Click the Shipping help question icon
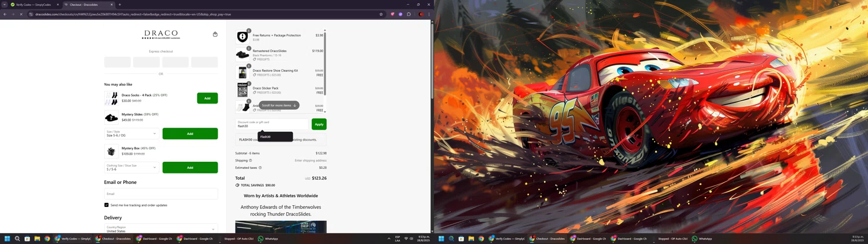The width and height of the screenshot is (868, 244). point(251,160)
